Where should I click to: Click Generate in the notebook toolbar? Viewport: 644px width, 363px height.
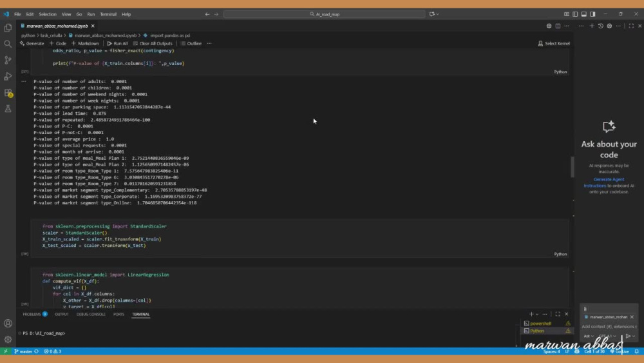32,43
